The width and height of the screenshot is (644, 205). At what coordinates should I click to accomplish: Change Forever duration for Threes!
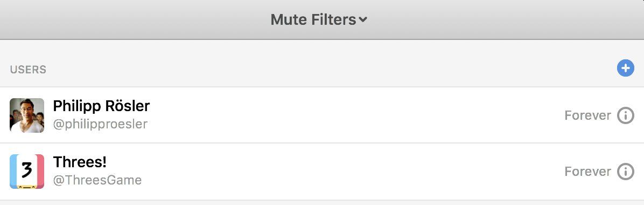coord(588,172)
